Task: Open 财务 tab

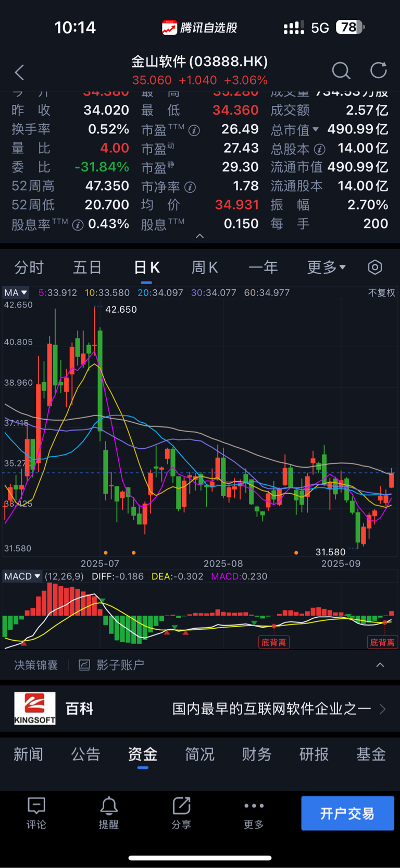Action: [x=257, y=754]
